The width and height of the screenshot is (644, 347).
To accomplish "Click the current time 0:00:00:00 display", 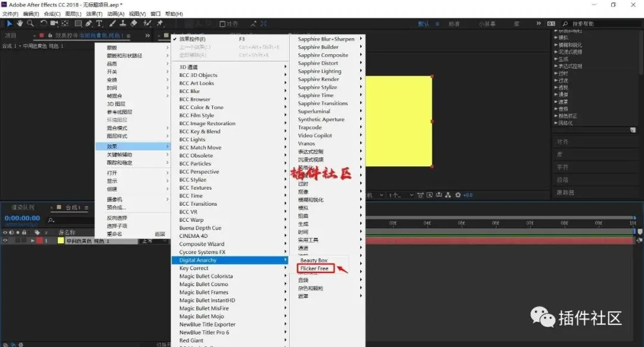I will 22,218.
